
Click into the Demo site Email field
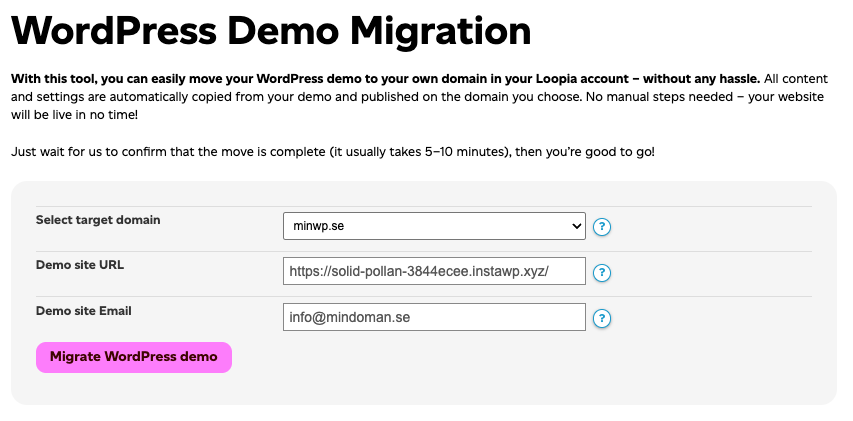[x=434, y=317]
